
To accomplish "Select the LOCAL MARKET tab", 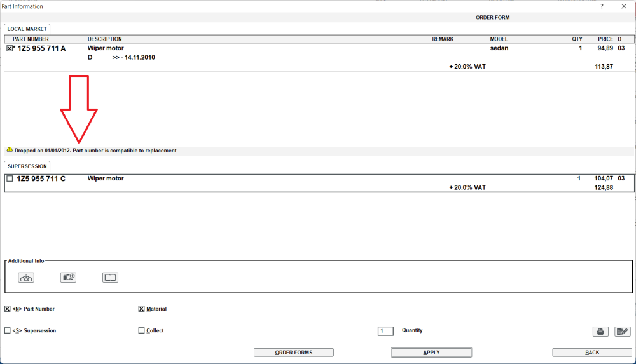I will point(27,29).
